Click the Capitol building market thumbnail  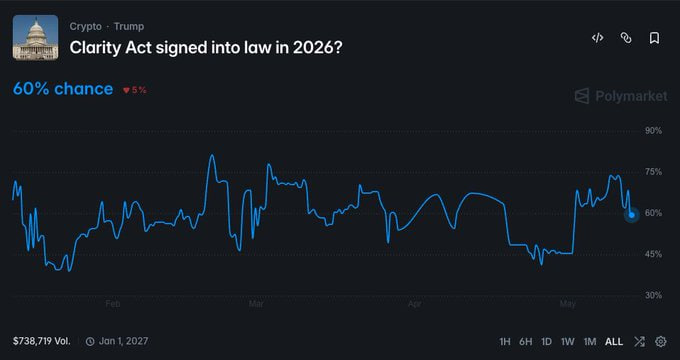click(x=35, y=37)
